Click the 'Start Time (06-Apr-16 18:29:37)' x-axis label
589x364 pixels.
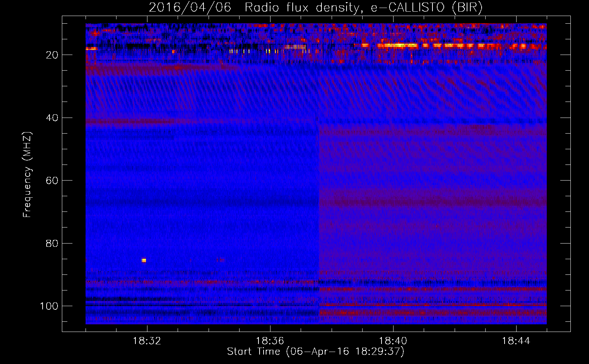pyautogui.click(x=316, y=352)
